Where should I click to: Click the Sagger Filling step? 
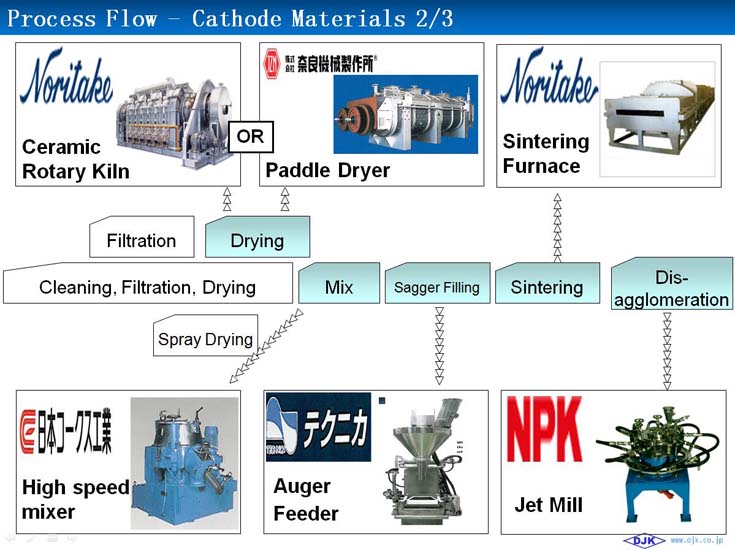point(436,287)
